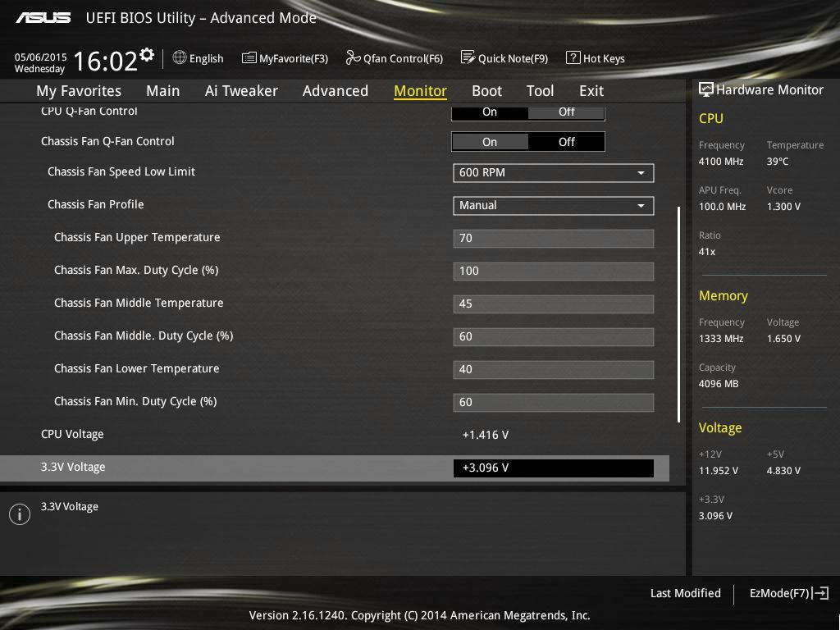Viewport: 840px width, 630px height.
Task: Click memory capacity 4096 MB
Action: pyautogui.click(x=719, y=384)
